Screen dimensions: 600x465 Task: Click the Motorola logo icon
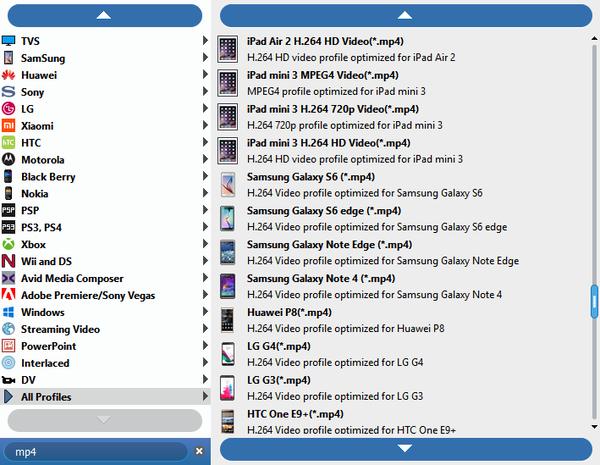8,159
